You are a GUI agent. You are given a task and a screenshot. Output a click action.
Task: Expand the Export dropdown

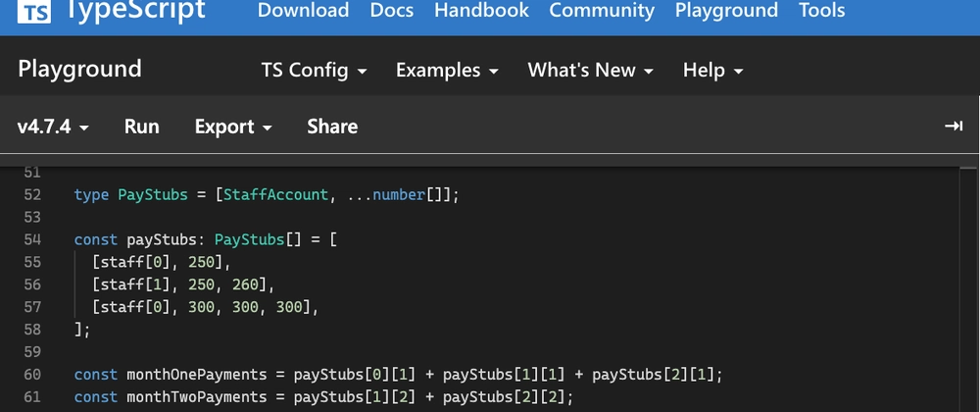point(233,127)
